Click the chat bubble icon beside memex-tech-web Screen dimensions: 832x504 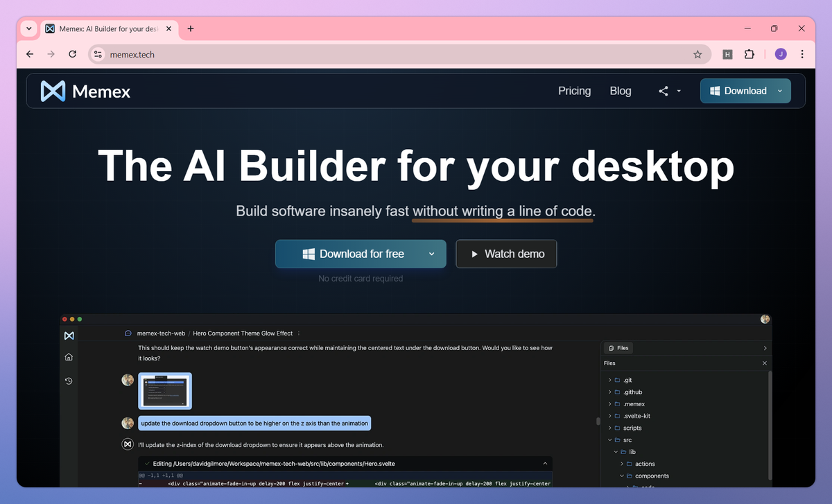click(x=128, y=333)
